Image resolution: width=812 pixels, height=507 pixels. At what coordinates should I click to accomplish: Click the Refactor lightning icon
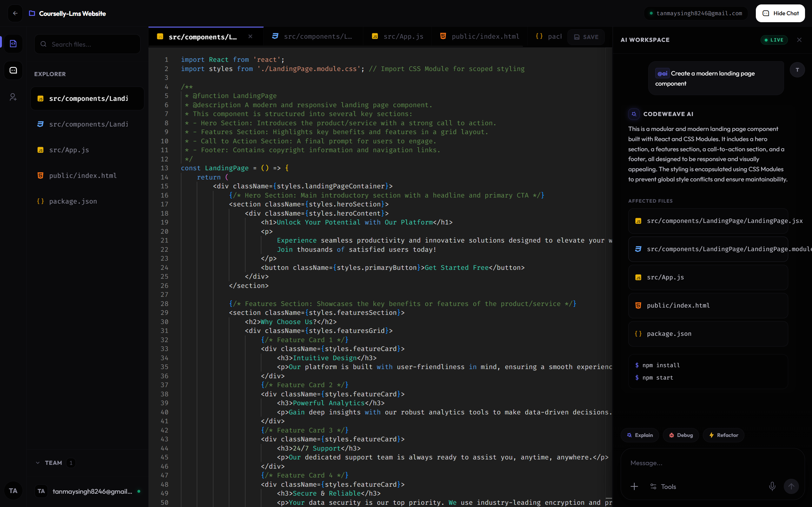711,435
